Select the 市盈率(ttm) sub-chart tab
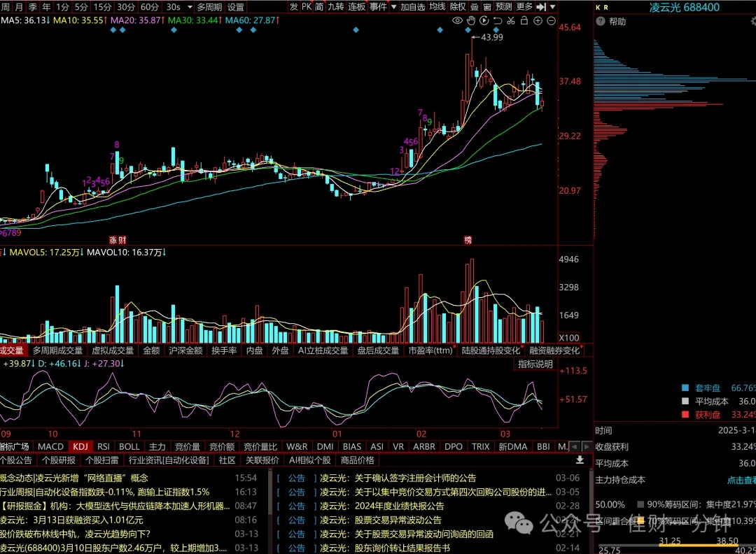Viewport: 756px width, 554px height. (x=430, y=350)
